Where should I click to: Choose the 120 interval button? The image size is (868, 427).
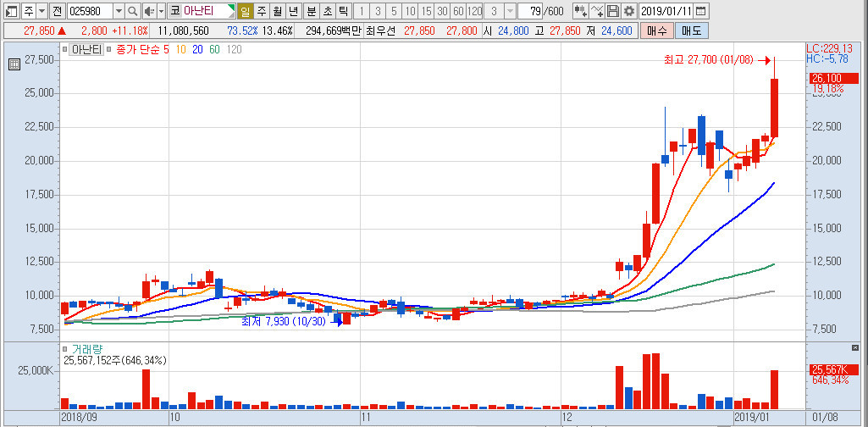click(474, 10)
